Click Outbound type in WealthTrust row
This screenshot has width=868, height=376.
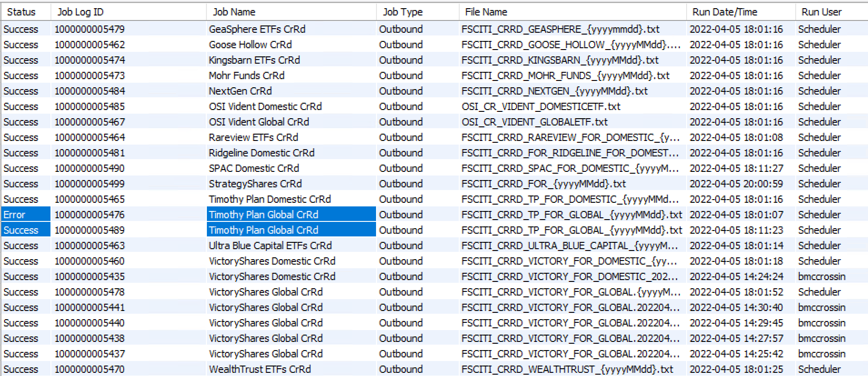(401, 369)
